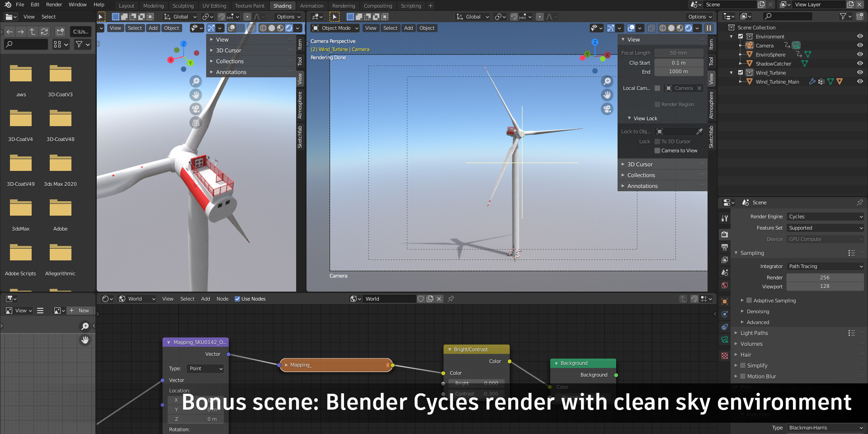Select rendered shading mode in the camera viewport
This screenshot has width=868, height=434.
(x=688, y=28)
